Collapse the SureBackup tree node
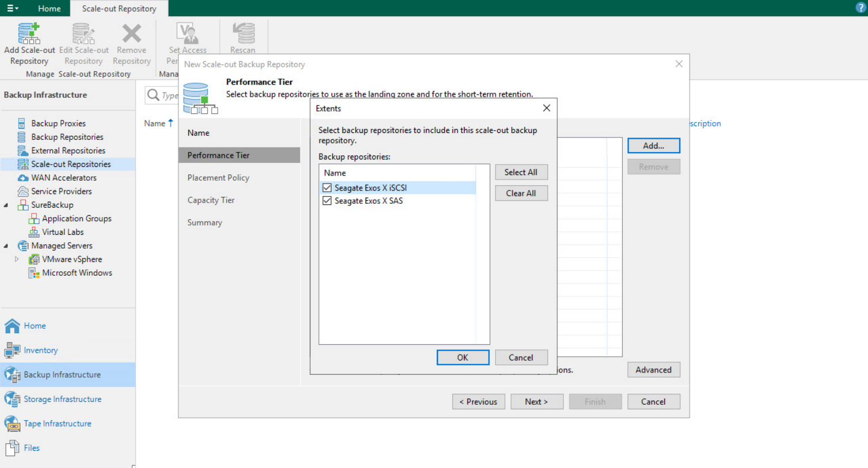The height and width of the screenshot is (468, 868). click(6, 205)
